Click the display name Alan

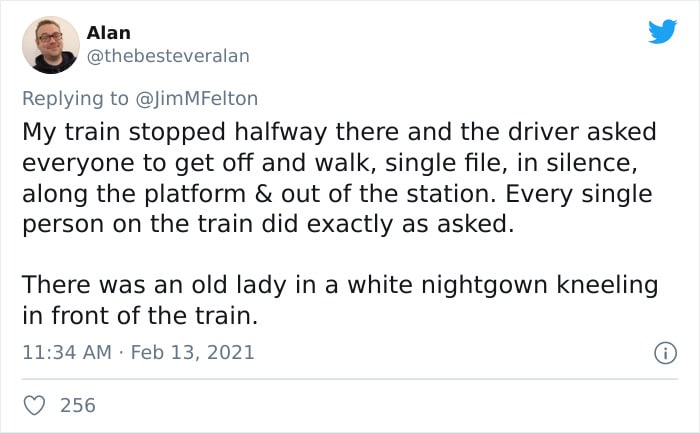pos(108,33)
